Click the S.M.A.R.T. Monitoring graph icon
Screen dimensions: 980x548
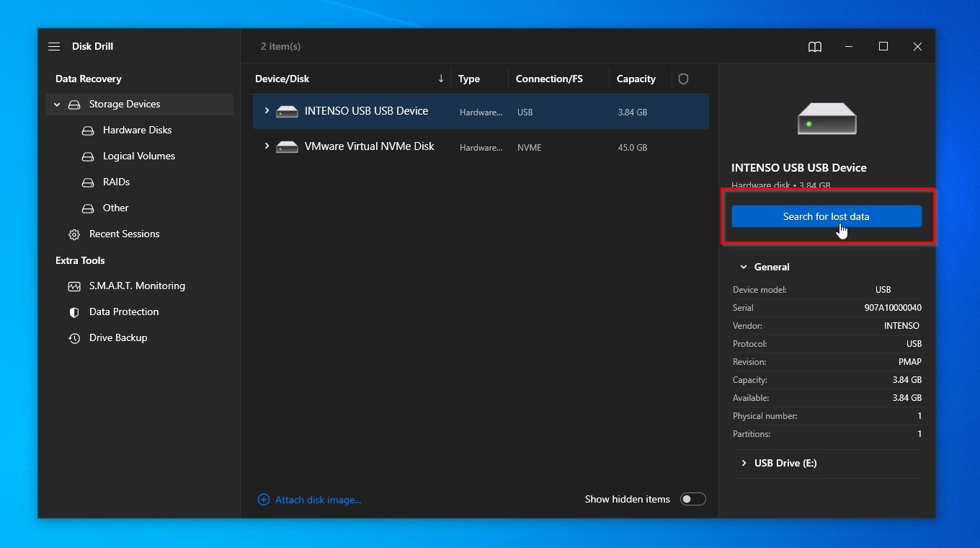pyautogui.click(x=74, y=286)
